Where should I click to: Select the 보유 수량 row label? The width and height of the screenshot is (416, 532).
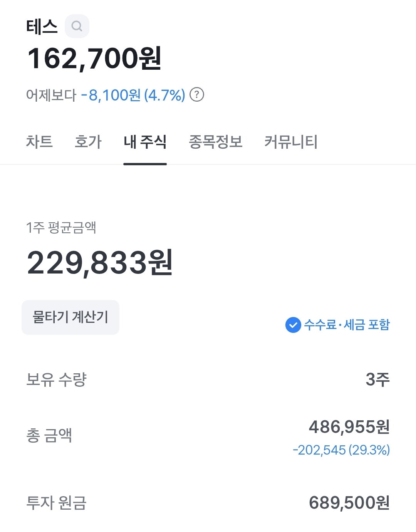tap(56, 379)
